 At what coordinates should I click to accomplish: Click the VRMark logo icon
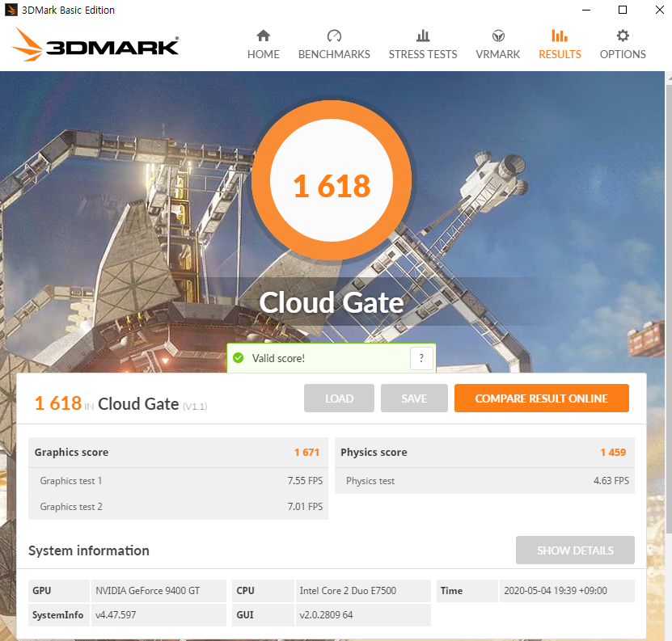(498, 36)
